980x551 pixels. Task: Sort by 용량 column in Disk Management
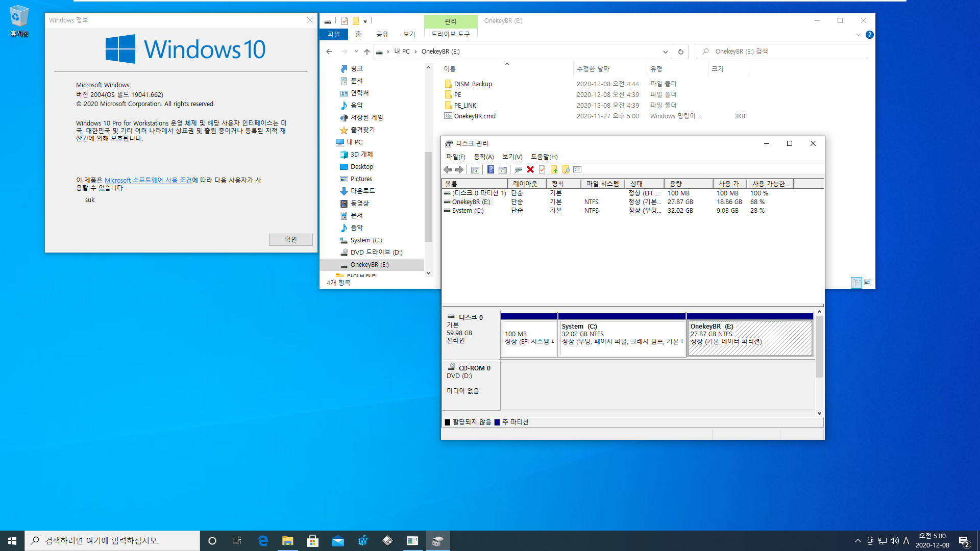coord(689,184)
